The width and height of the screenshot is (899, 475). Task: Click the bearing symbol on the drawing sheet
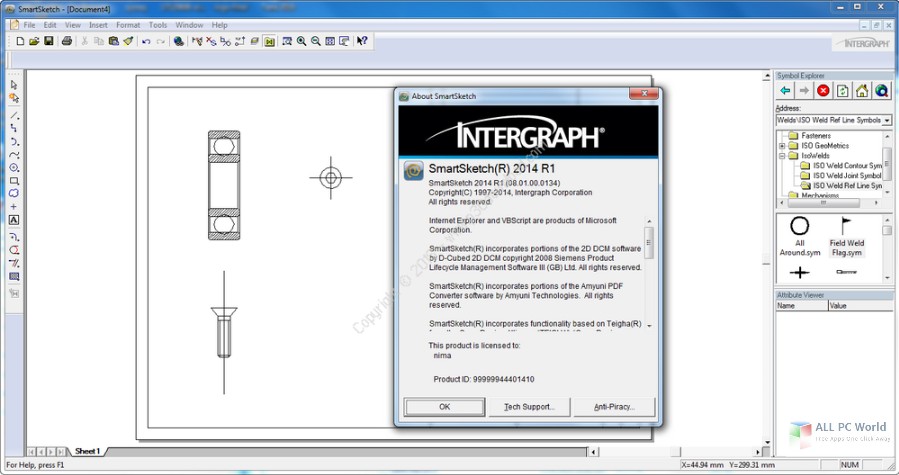pos(224,185)
